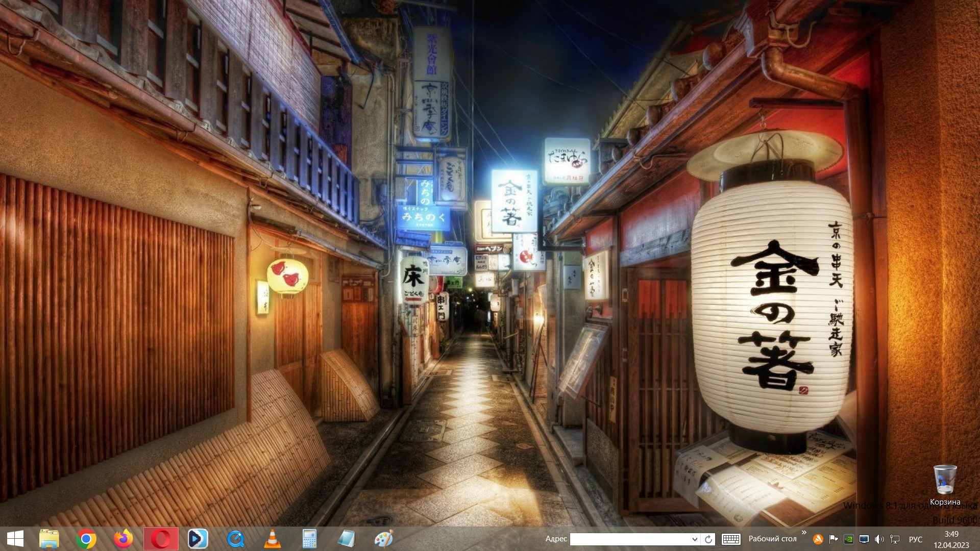Toggle the on-screen touch keyboard

731,539
